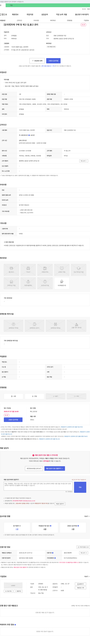This screenshot has height=644, width=90.
Task: Click the 장애인용 승강기 icon
Action: coord(35,324)
